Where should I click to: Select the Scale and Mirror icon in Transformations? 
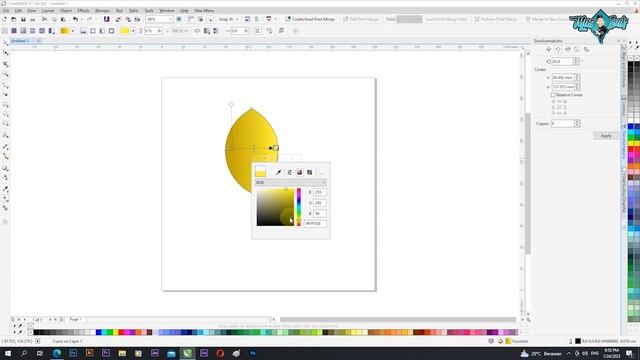click(x=567, y=49)
